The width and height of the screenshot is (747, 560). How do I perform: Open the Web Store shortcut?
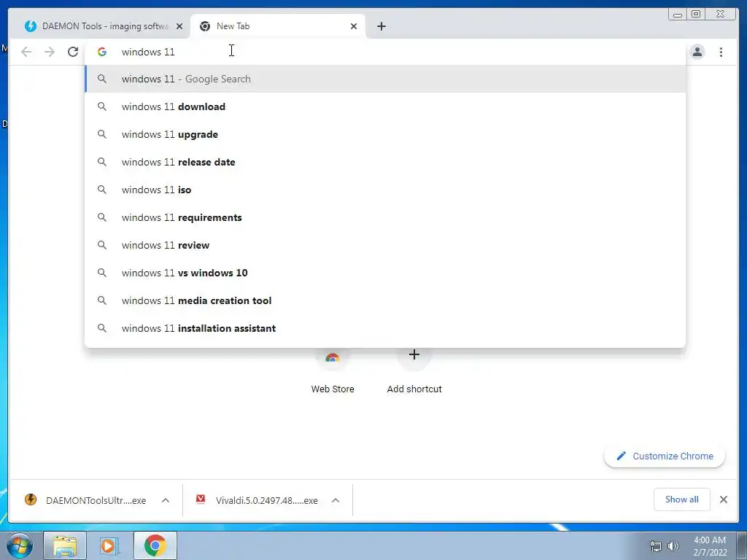click(333, 371)
